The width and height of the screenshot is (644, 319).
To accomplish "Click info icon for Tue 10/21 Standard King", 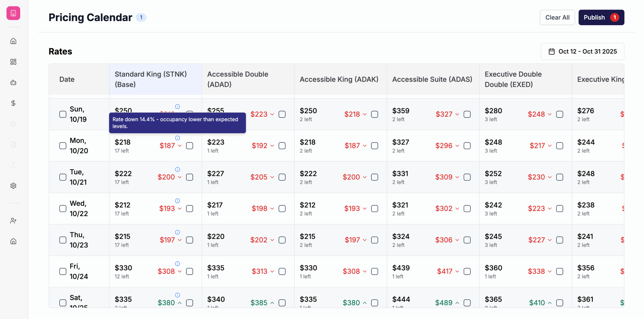I will pos(177,169).
